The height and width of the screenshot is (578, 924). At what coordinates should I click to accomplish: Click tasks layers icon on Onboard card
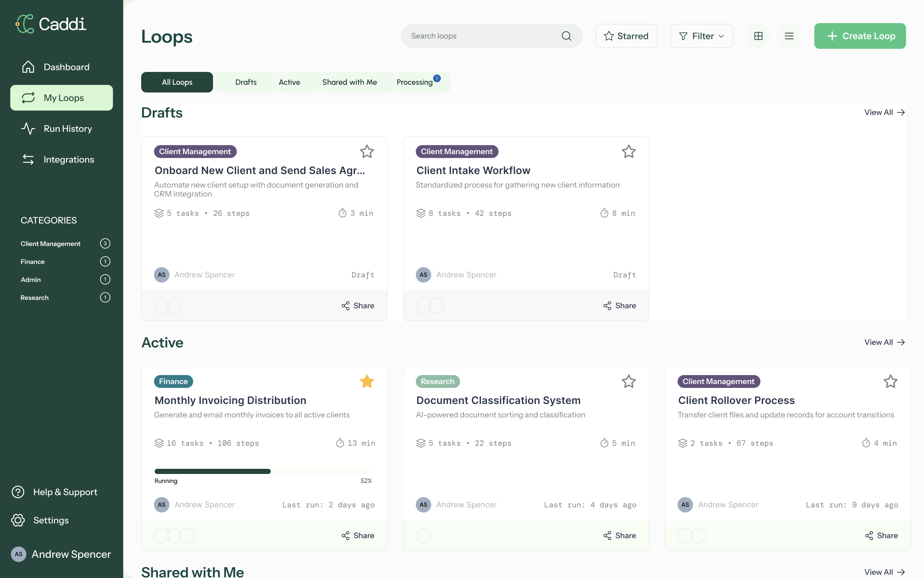point(159,213)
